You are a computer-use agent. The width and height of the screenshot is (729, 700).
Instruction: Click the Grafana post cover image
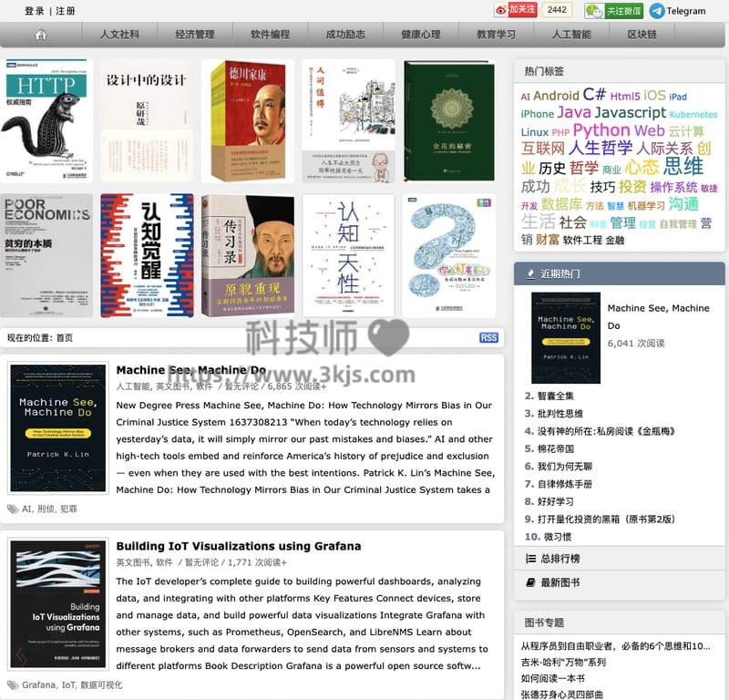pos(58,603)
